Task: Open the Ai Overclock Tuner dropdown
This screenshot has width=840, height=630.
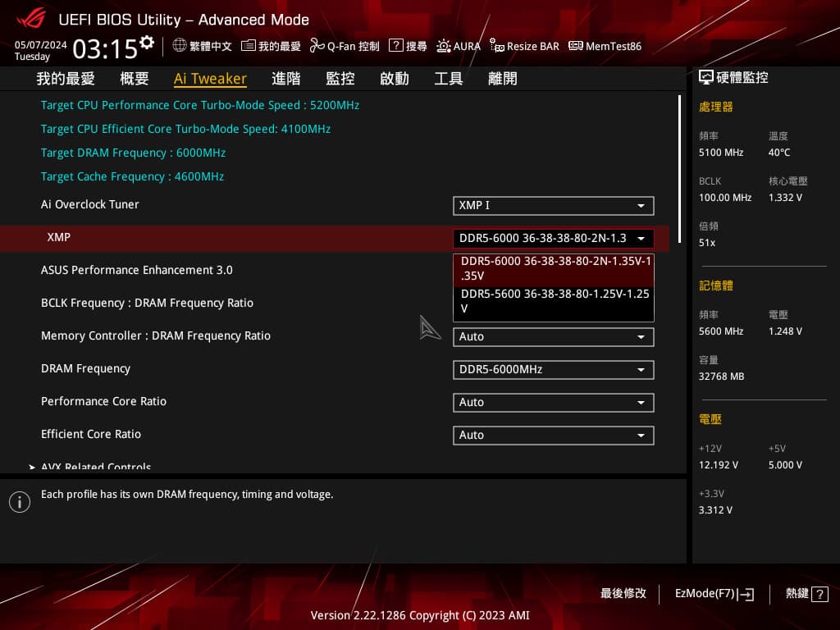Action: coord(554,206)
